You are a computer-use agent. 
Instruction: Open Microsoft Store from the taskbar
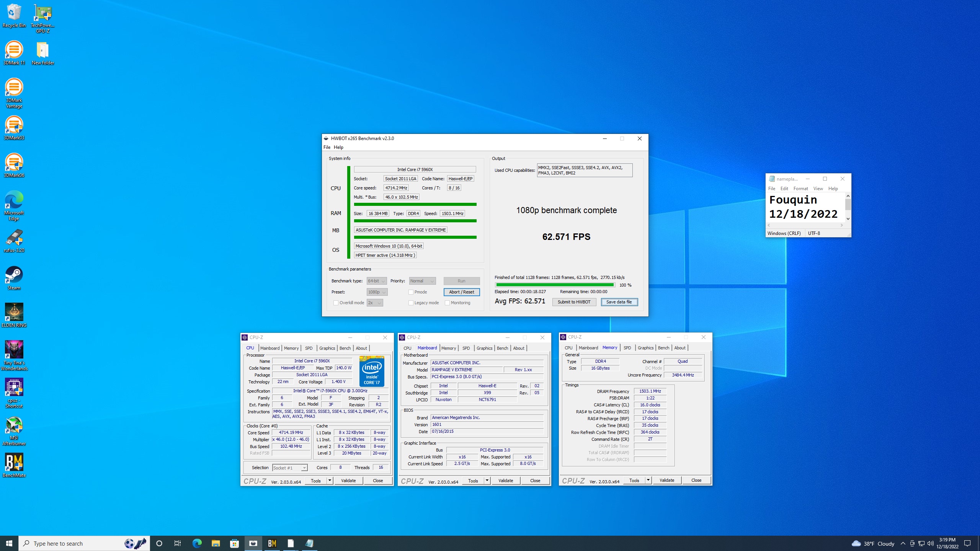[x=234, y=543]
